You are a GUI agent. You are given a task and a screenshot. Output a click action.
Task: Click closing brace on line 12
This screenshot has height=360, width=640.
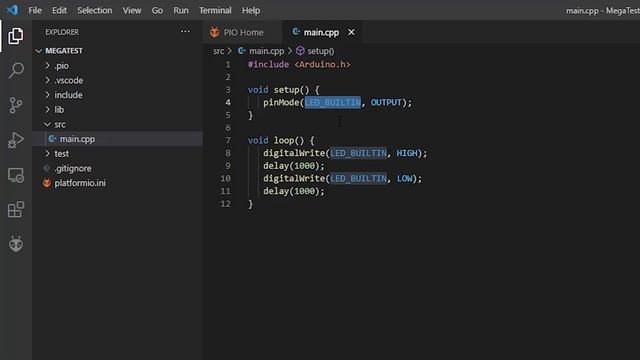click(x=250, y=204)
